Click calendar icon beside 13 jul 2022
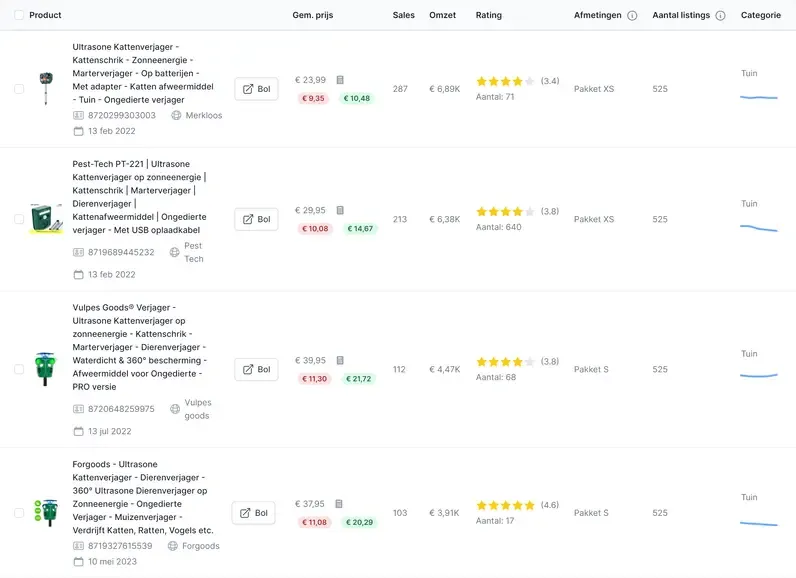 78,431
